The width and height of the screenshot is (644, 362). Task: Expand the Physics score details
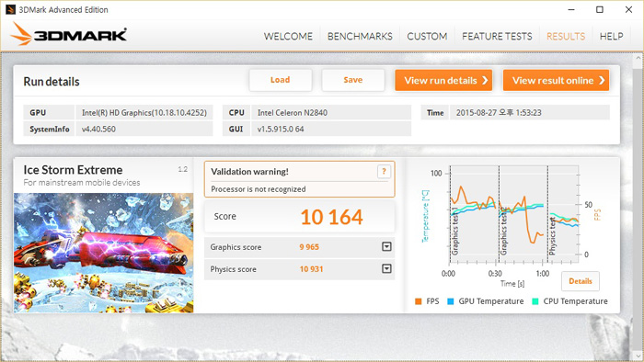[386, 269]
